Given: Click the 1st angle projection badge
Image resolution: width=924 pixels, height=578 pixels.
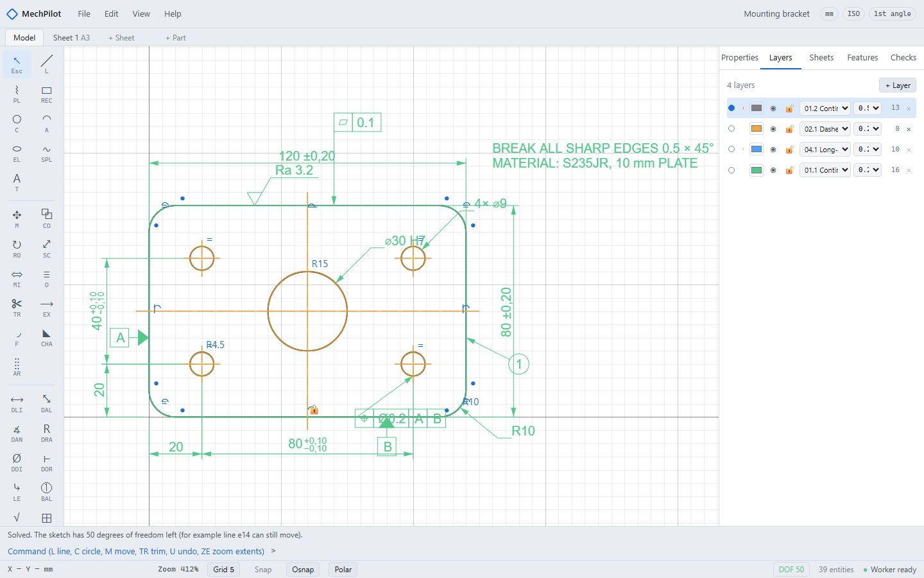Looking at the screenshot, I should (x=893, y=13).
